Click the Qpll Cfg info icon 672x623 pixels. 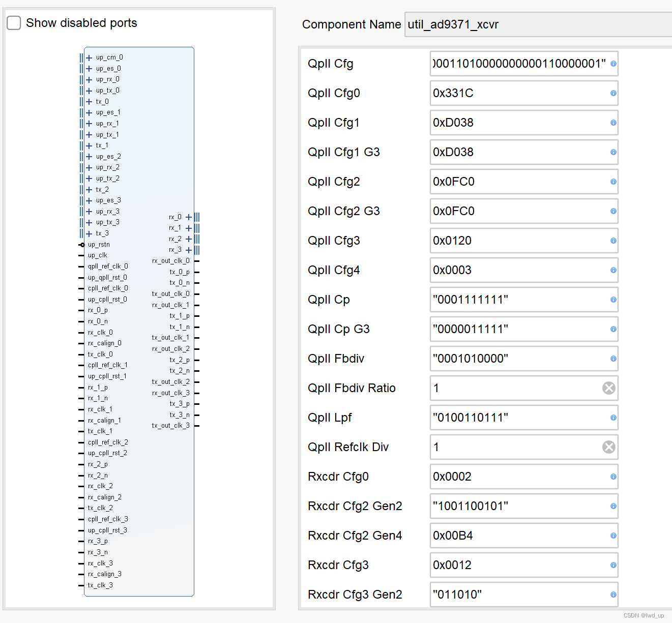(x=613, y=64)
